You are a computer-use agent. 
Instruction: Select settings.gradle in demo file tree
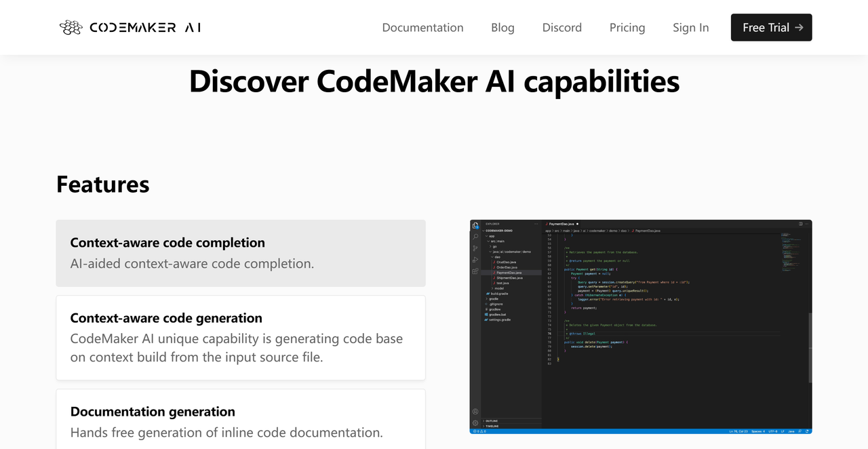[498, 319]
